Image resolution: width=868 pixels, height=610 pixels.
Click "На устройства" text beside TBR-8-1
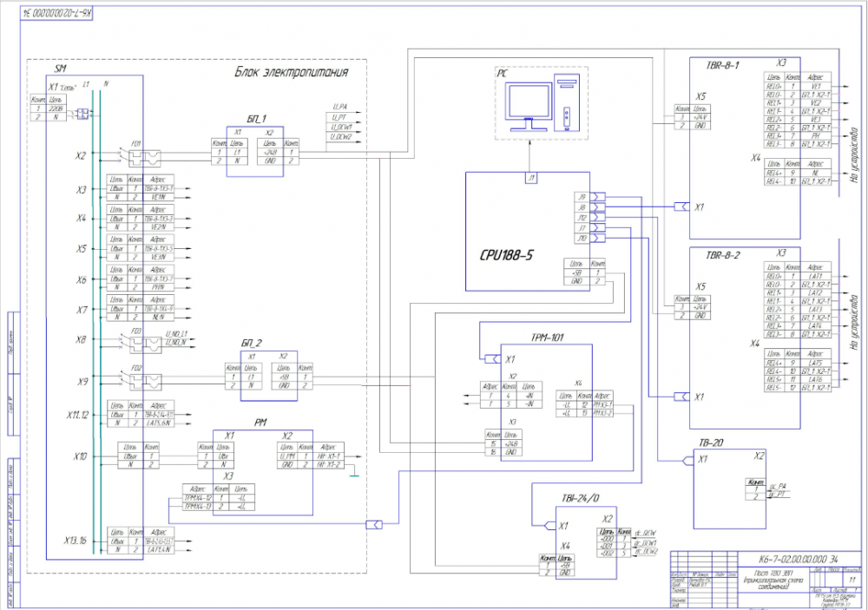[854, 155]
